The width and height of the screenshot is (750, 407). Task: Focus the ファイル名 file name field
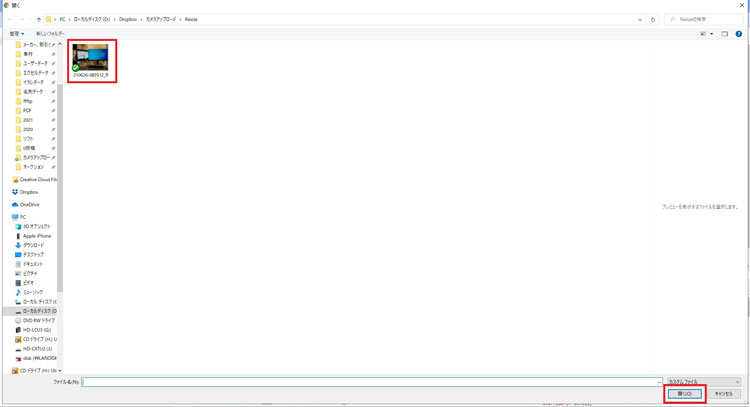point(372,382)
